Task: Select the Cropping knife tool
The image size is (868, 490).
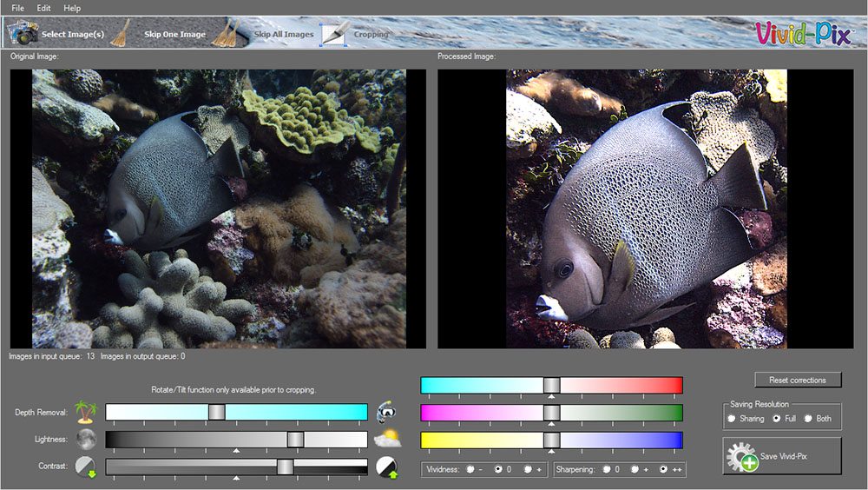Action: coord(334,33)
